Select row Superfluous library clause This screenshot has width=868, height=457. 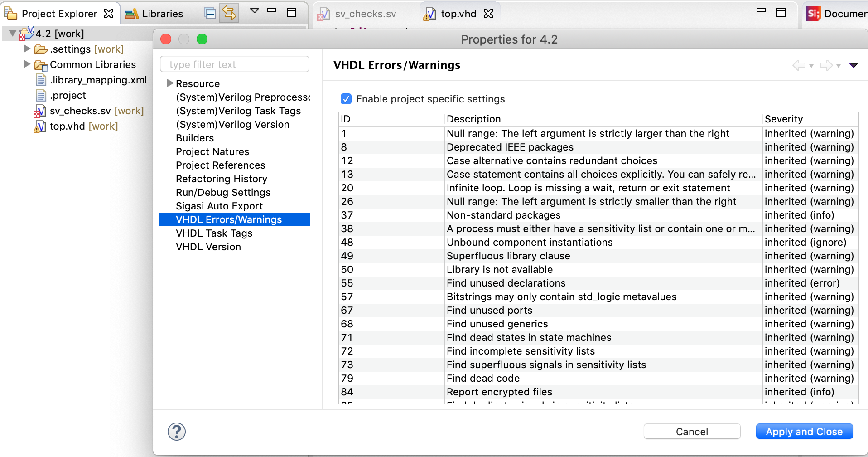[598, 256]
